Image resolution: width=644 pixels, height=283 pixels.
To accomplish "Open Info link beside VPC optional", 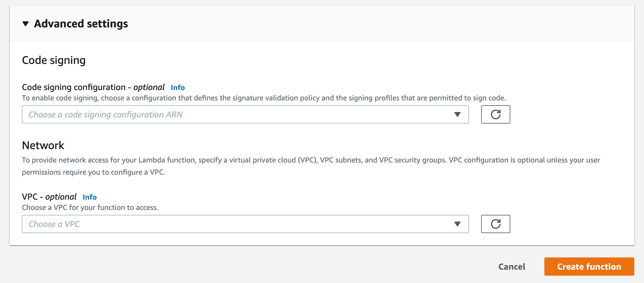I will [90, 197].
